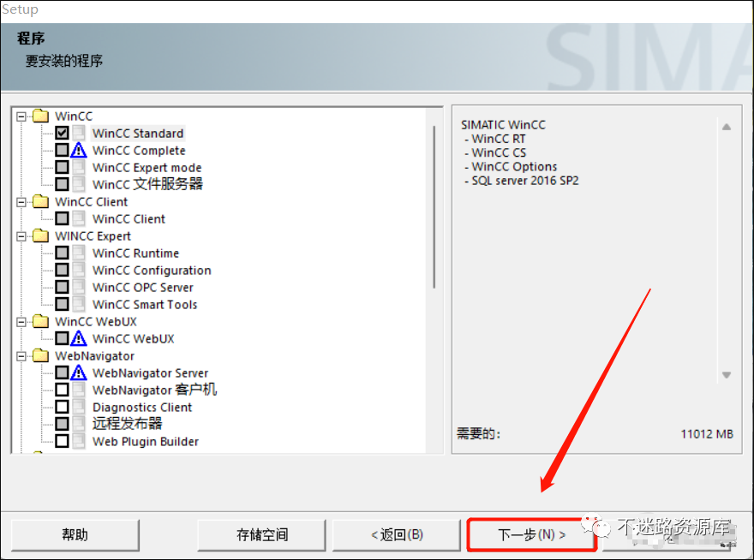Click document icon beside WinCC Runtime
Image resolution: width=754 pixels, height=560 pixels.
(79, 253)
